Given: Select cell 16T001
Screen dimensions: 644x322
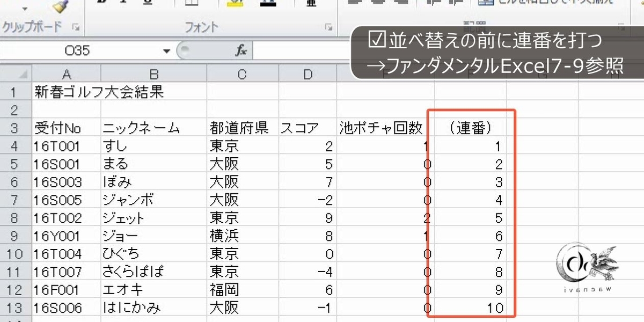Looking at the screenshot, I should 67,146.
